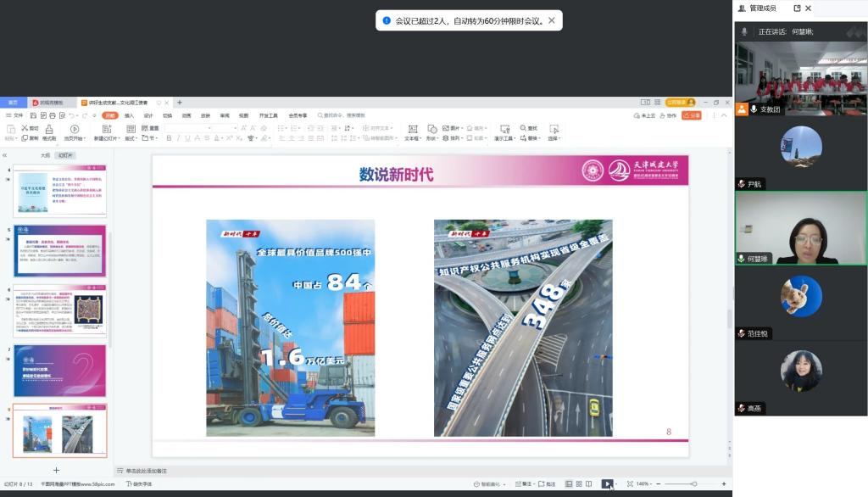Image resolution: width=868 pixels, height=497 pixels.
Task: Click the Format Painter (格式刷) icon
Action: click(49, 129)
